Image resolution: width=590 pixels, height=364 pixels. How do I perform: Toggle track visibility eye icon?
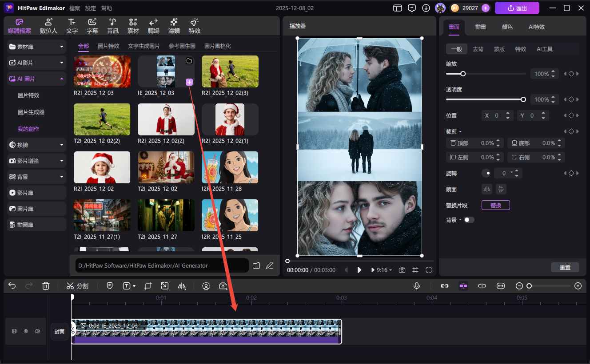(26, 331)
